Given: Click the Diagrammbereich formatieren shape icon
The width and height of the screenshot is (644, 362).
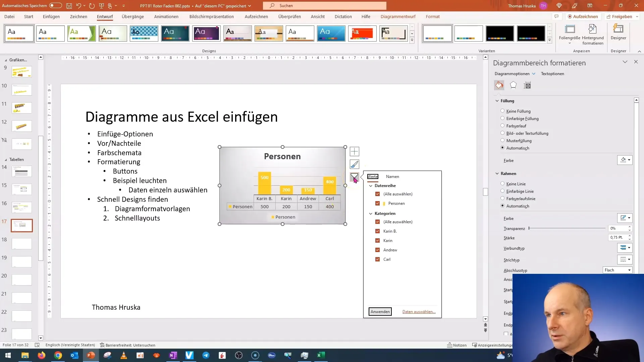Looking at the screenshot, I should coord(513,85).
